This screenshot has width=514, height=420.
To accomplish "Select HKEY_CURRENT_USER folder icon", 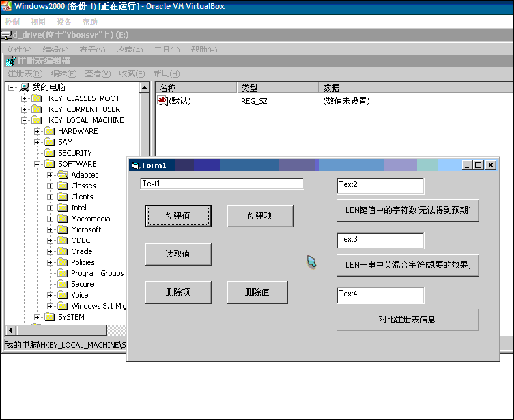I will pyautogui.click(x=37, y=109).
